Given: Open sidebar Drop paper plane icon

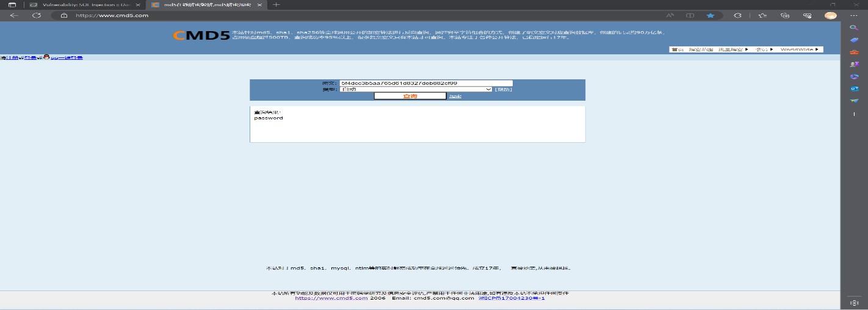Looking at the screenshot, I should [854, 101].
